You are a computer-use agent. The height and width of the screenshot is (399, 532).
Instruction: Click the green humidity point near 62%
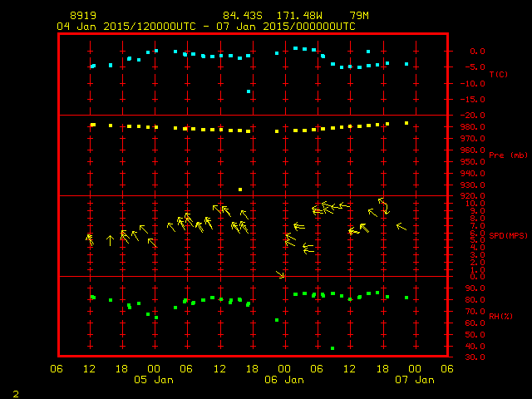coord(277,320)
